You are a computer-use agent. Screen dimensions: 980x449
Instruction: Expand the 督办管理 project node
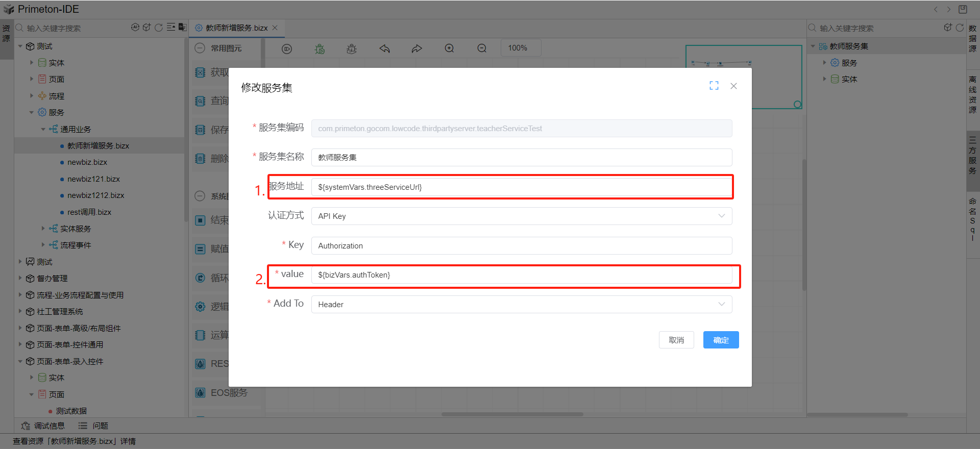pyautogui.click(x=20, y=279)
